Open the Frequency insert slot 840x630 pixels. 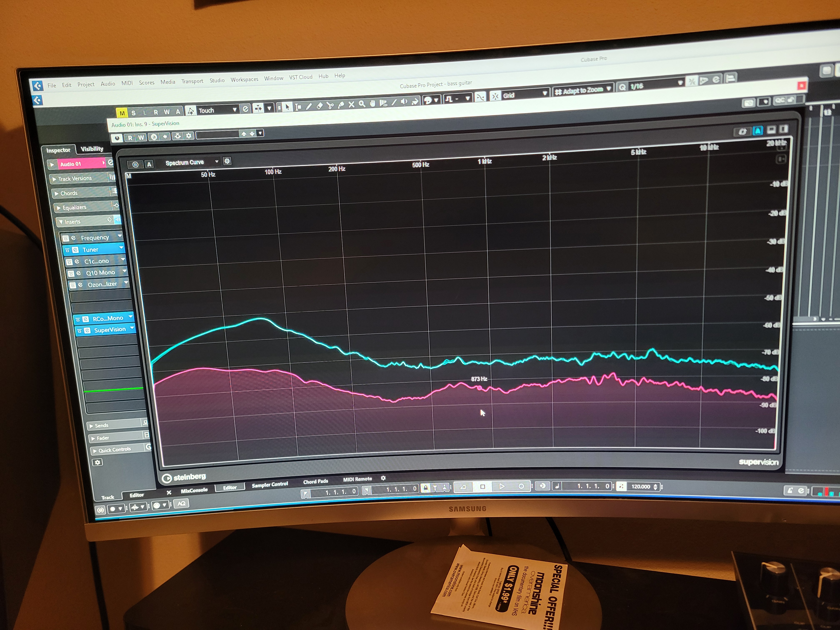(x=95, y=238)
